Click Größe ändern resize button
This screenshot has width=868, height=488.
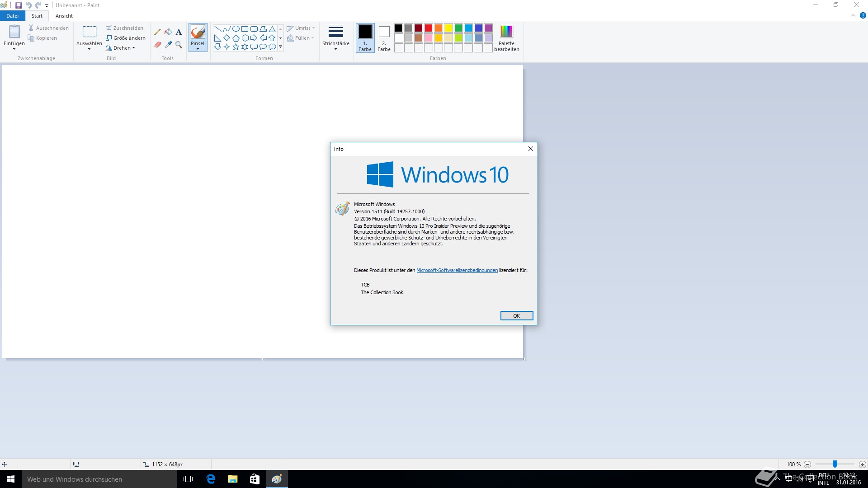pos(126,38)
